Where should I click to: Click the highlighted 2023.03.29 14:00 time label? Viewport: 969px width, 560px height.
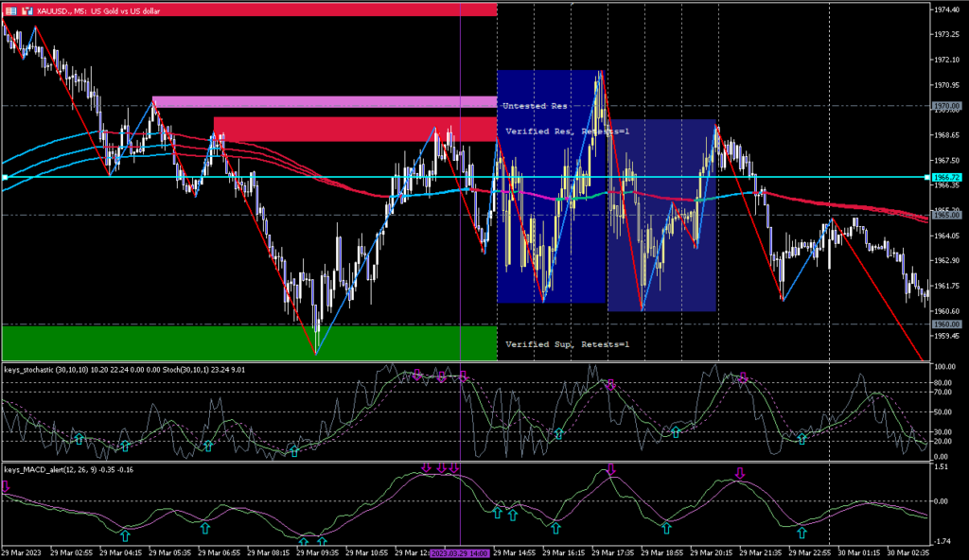coord(460,553)
